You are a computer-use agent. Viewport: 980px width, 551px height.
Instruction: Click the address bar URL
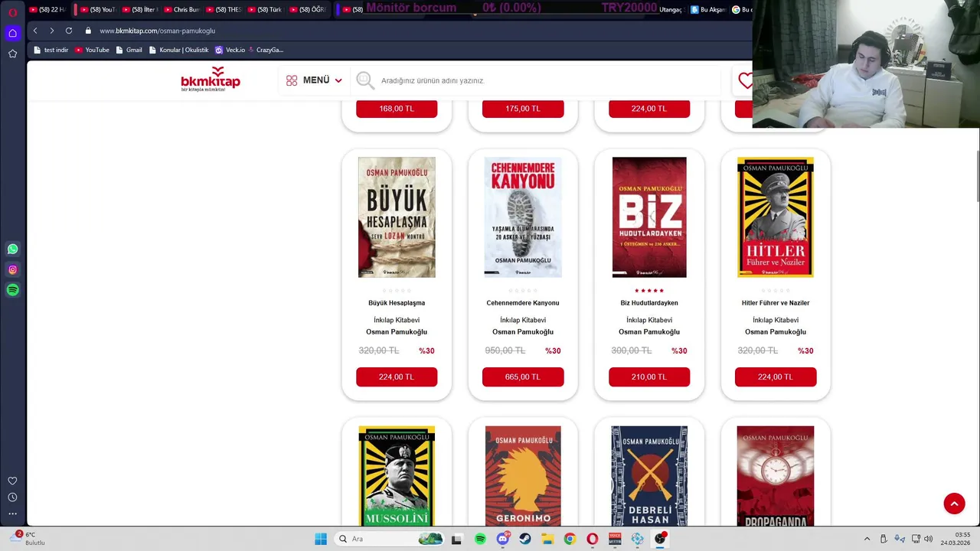pos(157,31)
